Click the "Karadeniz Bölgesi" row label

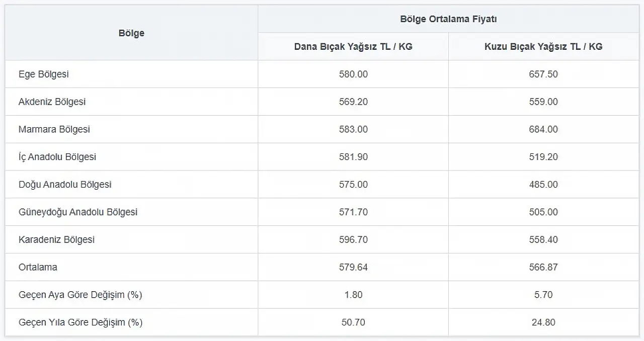57,240
